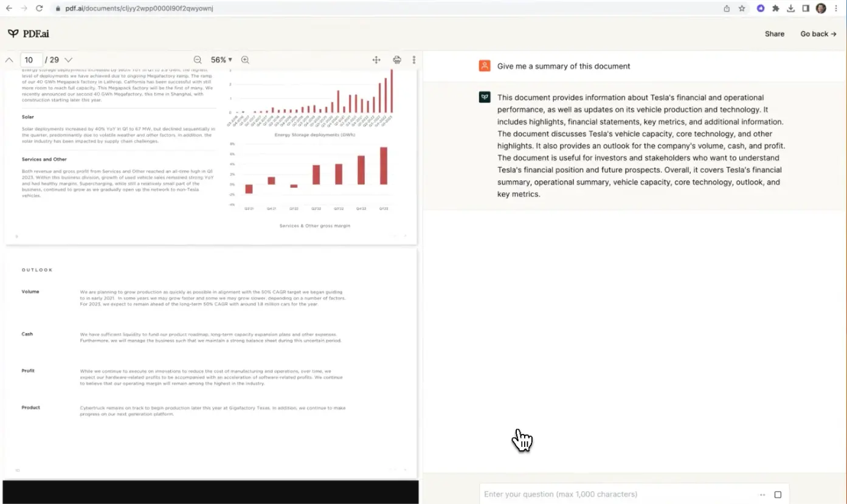Screen dimensions: 847x504
Task: Open the print dialog for the PDF
Action: pyautogui.click(x=396, y=60)
